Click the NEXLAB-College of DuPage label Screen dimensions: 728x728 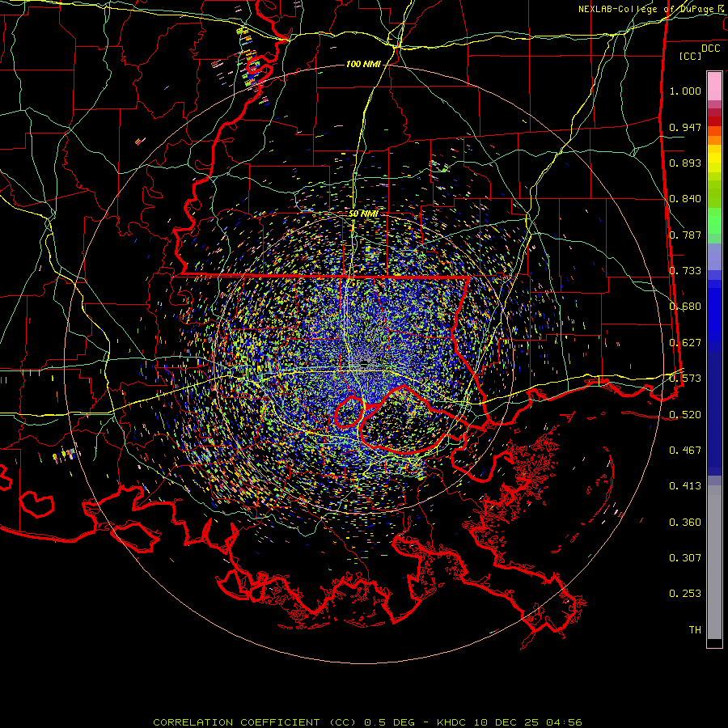651,9
